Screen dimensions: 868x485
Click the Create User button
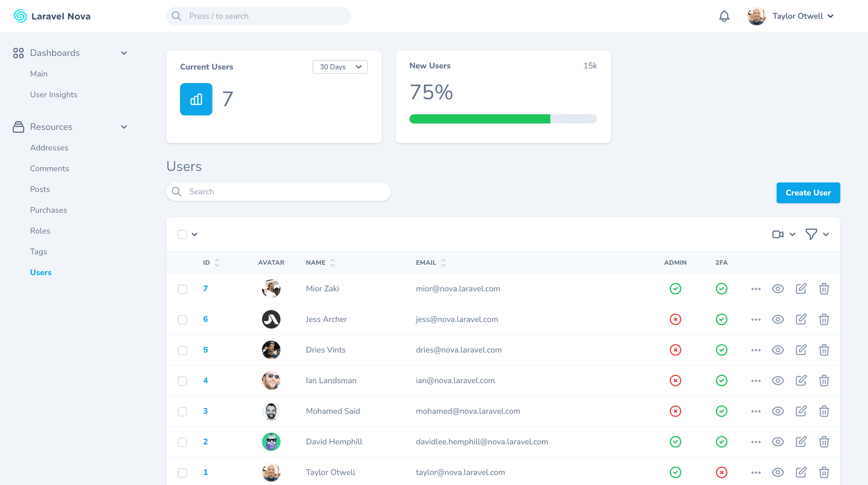tap(808, 193)
